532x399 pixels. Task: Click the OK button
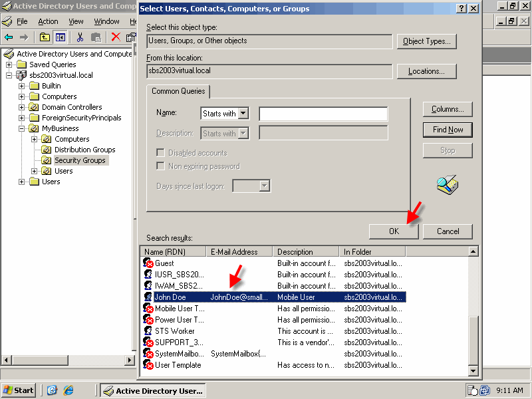click(394, 231)
